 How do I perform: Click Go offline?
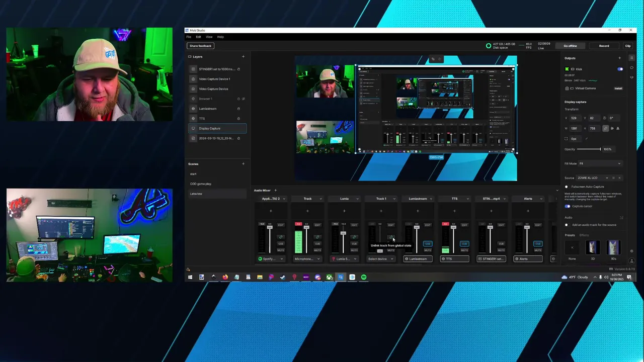tap(570, 46)
